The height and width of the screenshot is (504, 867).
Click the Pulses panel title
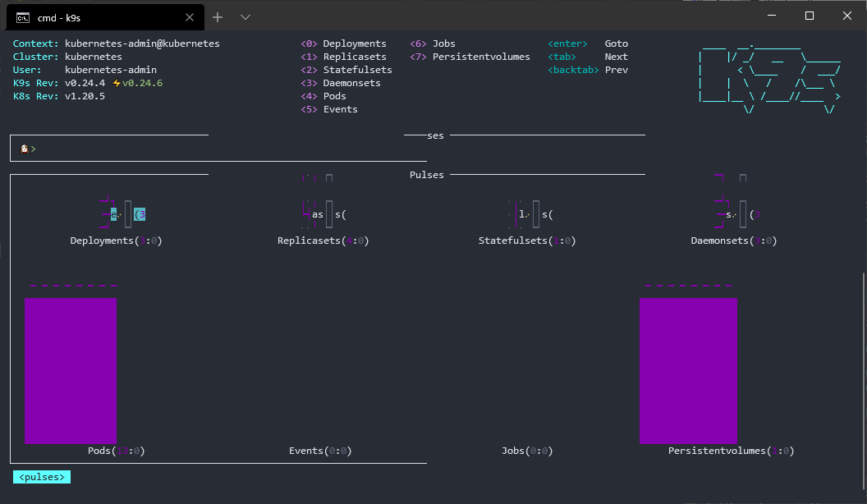click(x=426, y=175)
